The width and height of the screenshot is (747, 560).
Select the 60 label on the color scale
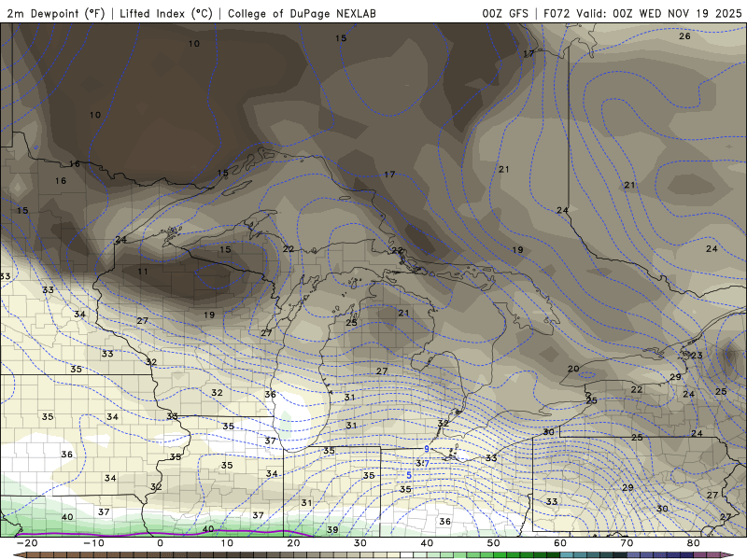pyautogui.click(x=560, y=543)
